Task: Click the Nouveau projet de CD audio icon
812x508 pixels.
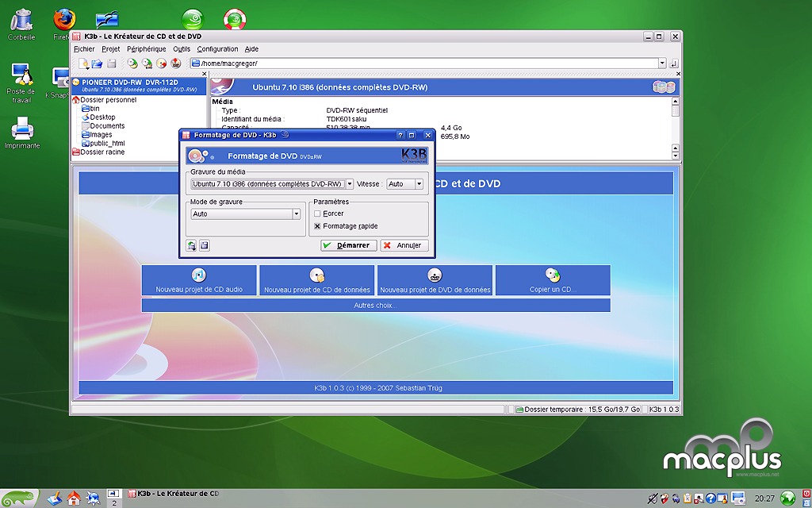Action: (199, 275)
